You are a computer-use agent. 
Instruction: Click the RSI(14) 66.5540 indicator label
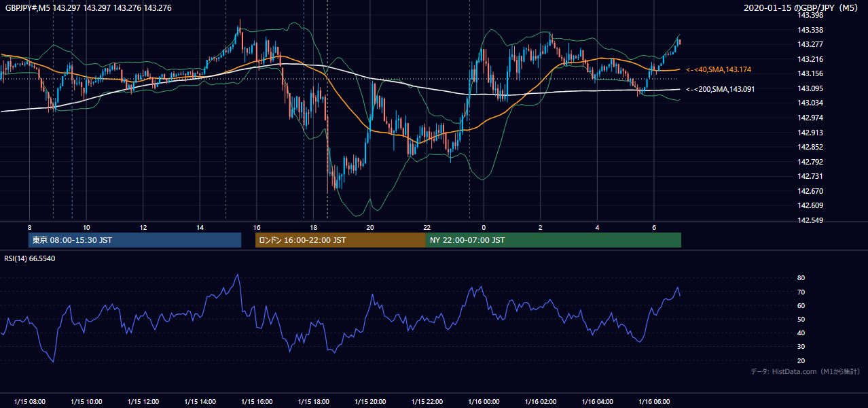coord(30,258)
